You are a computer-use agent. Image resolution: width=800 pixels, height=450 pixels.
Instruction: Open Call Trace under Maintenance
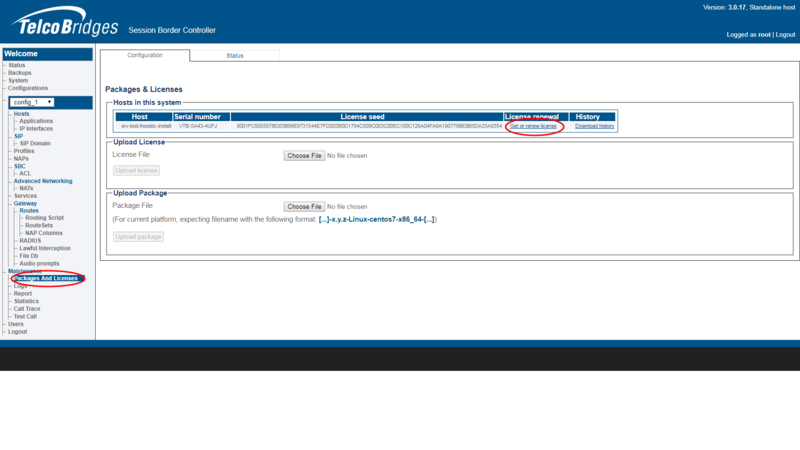(x=27, y=309)
